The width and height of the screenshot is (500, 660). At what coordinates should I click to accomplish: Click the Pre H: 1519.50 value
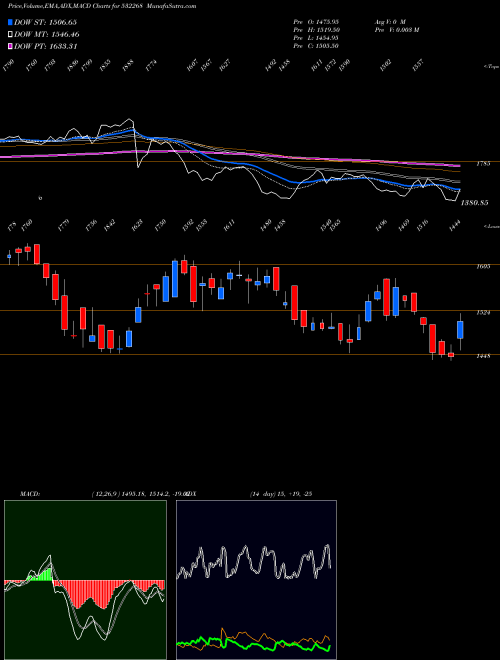point(317,30)
